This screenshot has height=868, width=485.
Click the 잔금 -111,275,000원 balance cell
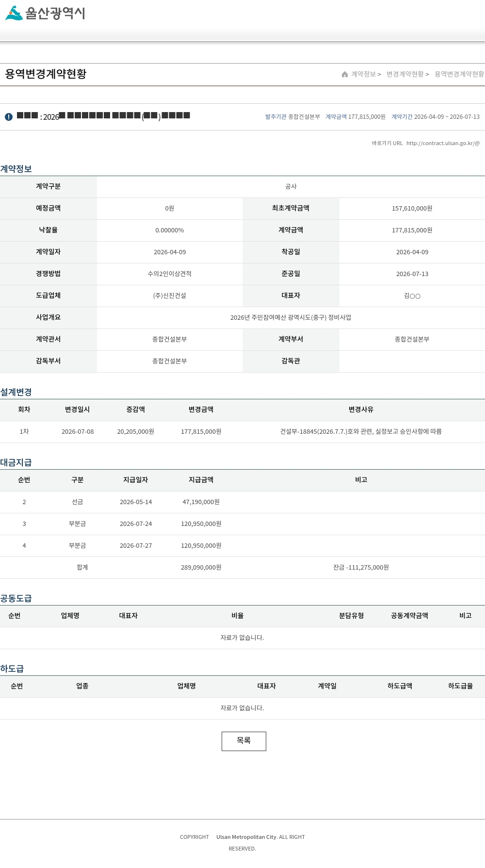tap(361, 568)
